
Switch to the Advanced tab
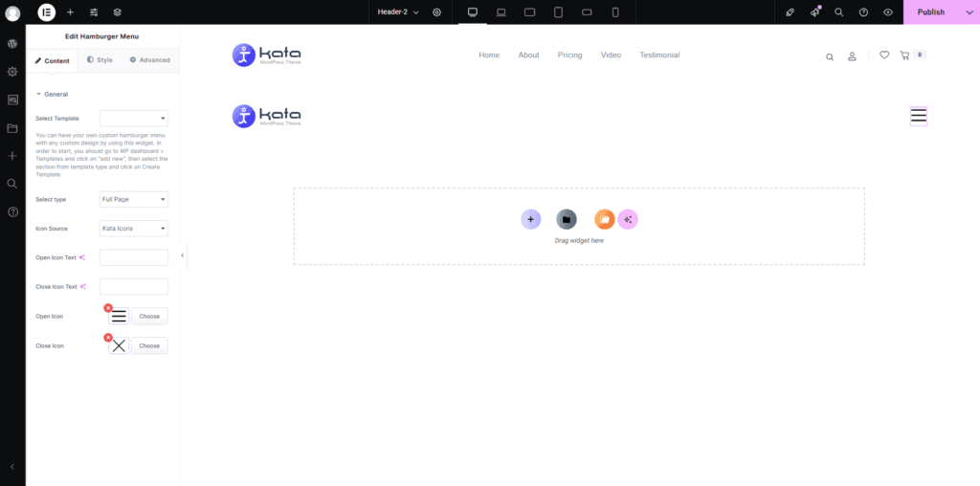click(x=150, y=60)
